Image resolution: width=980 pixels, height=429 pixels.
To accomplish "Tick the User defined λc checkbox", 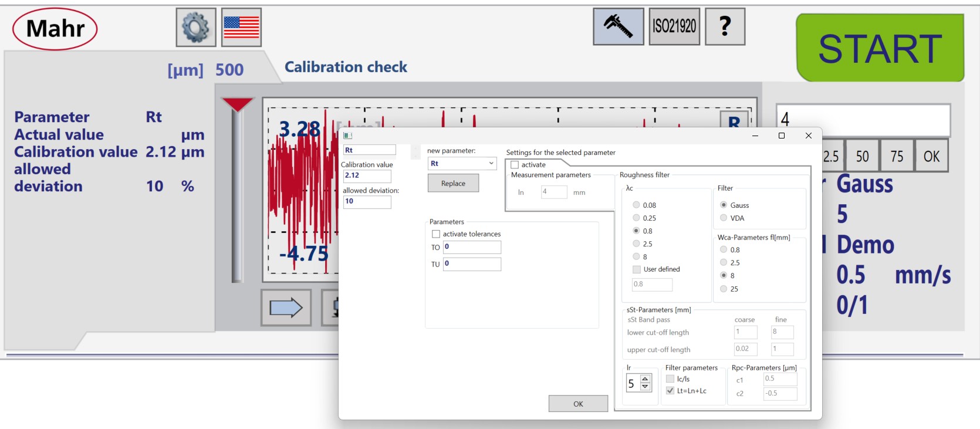I will 637,269.
